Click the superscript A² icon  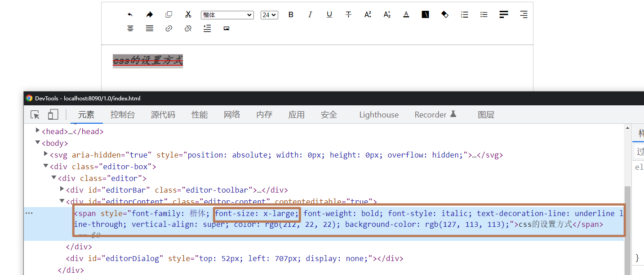click(368, 14)
